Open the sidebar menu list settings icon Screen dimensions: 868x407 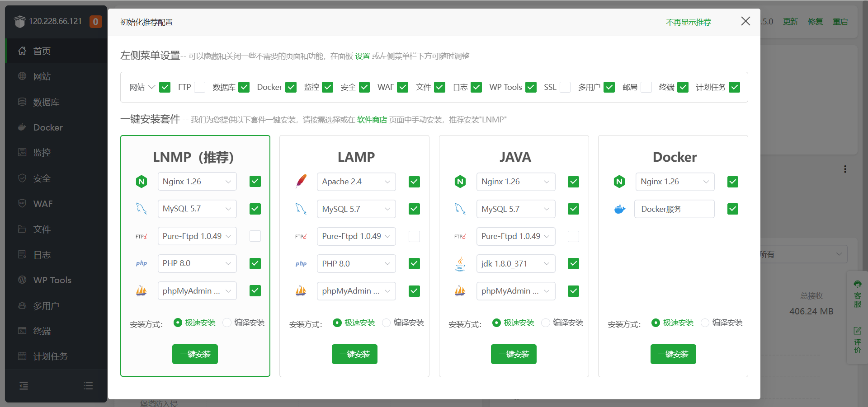coord(89,386)
